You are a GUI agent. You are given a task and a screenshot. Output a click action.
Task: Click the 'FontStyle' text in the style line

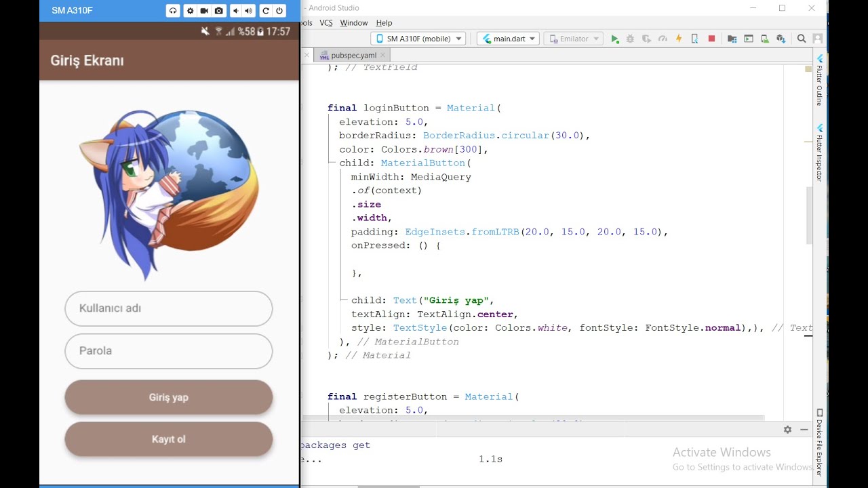[x=672, y=328]
